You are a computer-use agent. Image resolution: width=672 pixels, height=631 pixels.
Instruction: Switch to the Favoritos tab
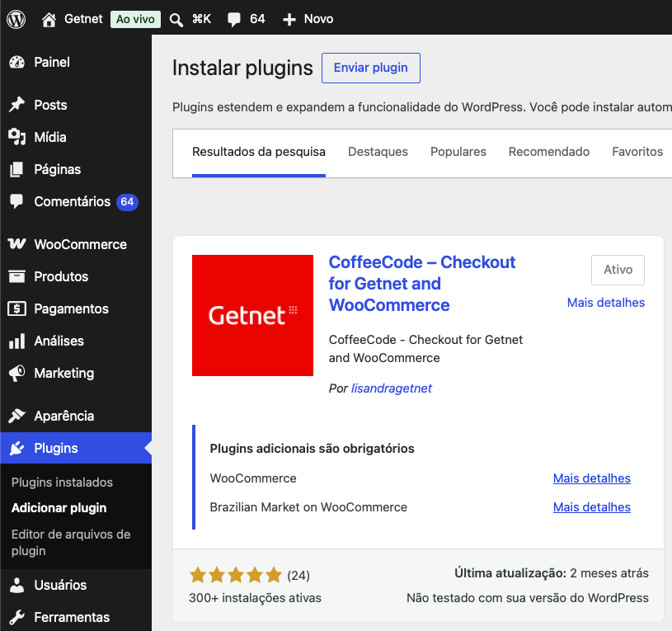point(637,152)
